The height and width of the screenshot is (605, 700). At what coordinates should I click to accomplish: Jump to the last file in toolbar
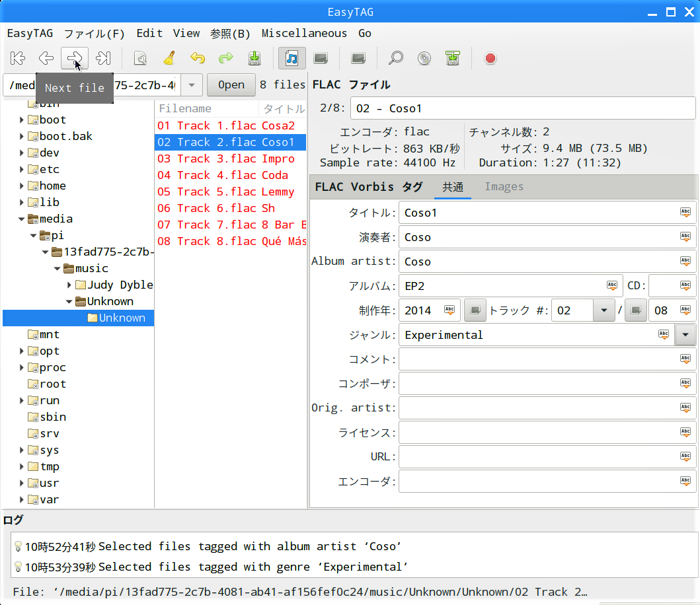103,58
